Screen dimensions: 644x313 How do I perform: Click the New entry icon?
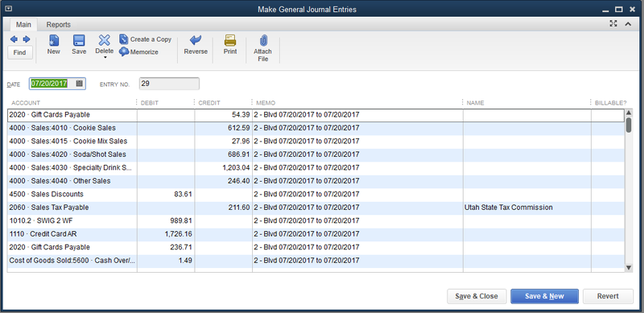(x=54, y=40)
